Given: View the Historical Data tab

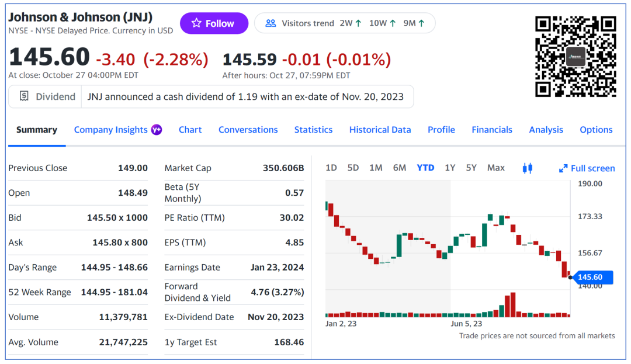Looking at the screenshot, I should 380,130.
